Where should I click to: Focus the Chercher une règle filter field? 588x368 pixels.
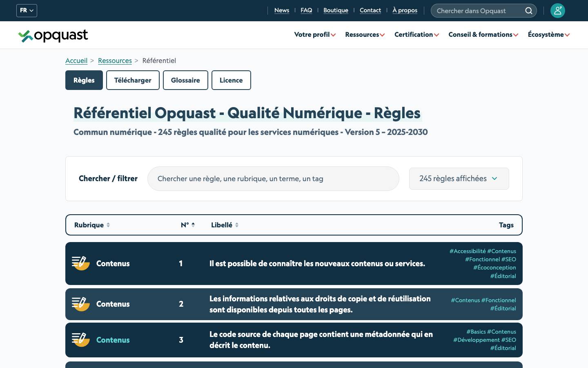[x=273, y=179]
